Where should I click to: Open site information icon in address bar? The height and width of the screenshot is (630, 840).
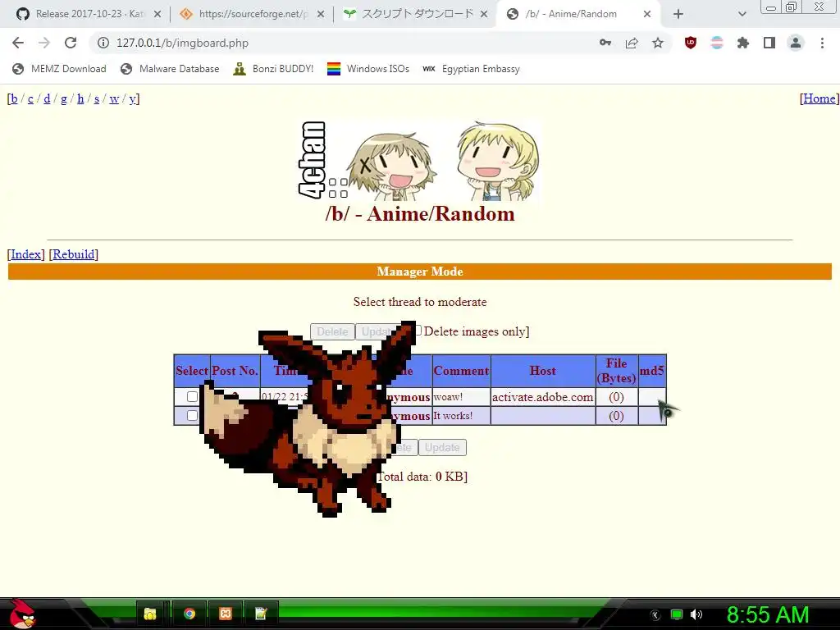(x=103, y=43)
